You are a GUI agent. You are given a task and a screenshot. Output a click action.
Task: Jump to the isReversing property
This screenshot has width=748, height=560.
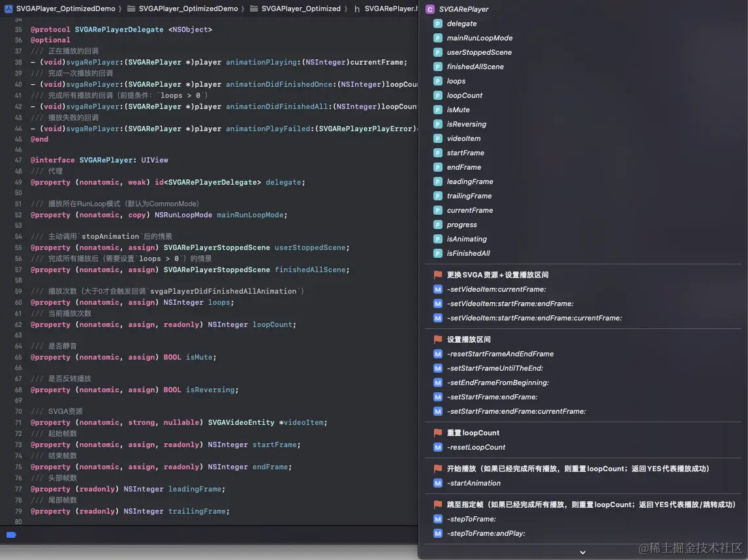467,124
